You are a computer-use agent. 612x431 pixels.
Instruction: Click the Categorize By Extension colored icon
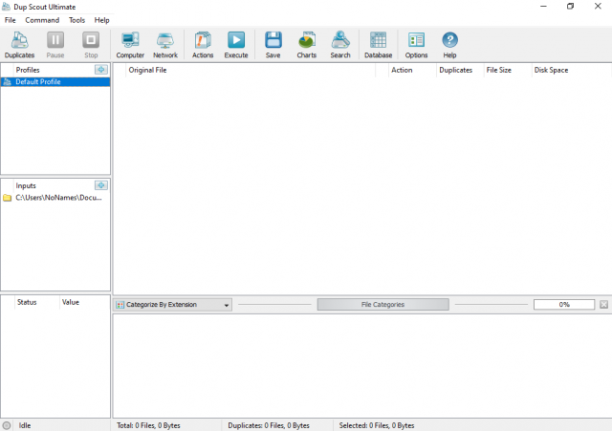[x=120, y=305]
